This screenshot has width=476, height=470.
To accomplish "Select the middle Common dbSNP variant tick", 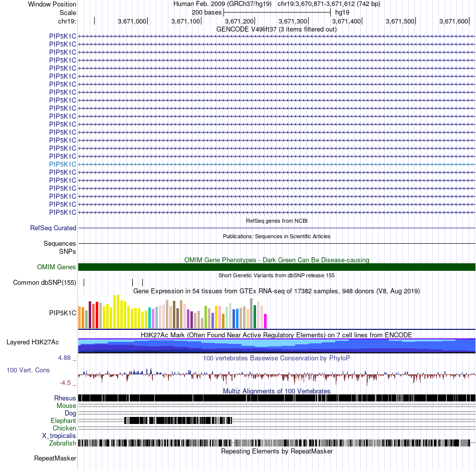I will point(133,283).
